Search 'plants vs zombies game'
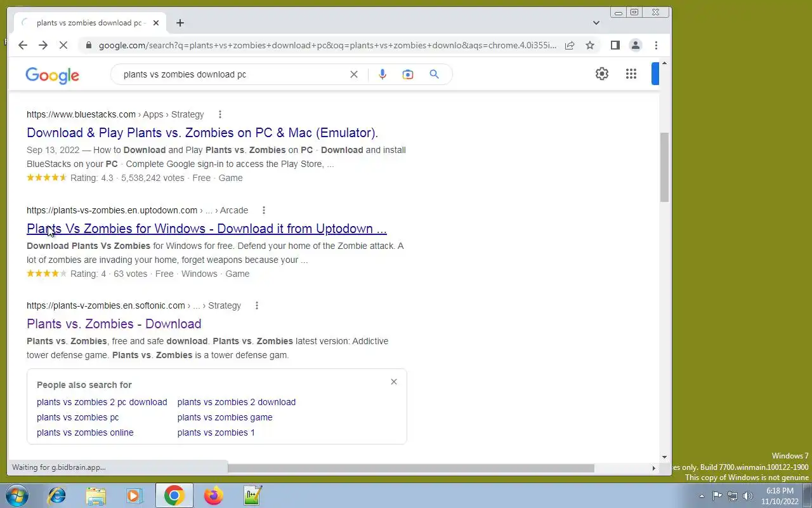The image size is (812, 508). 225,417
